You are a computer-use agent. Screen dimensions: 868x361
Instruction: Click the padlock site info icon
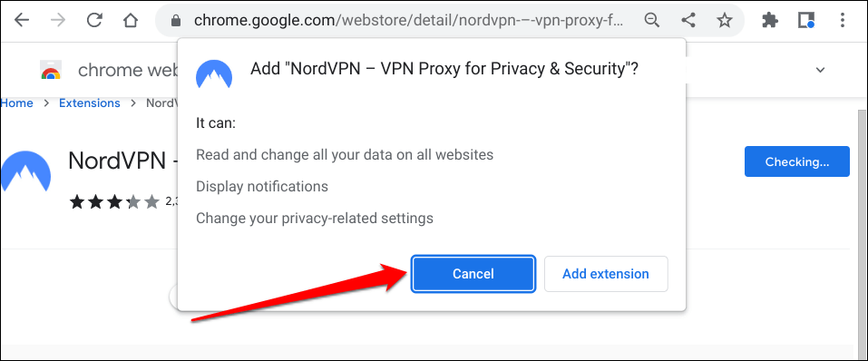[176, 21]
